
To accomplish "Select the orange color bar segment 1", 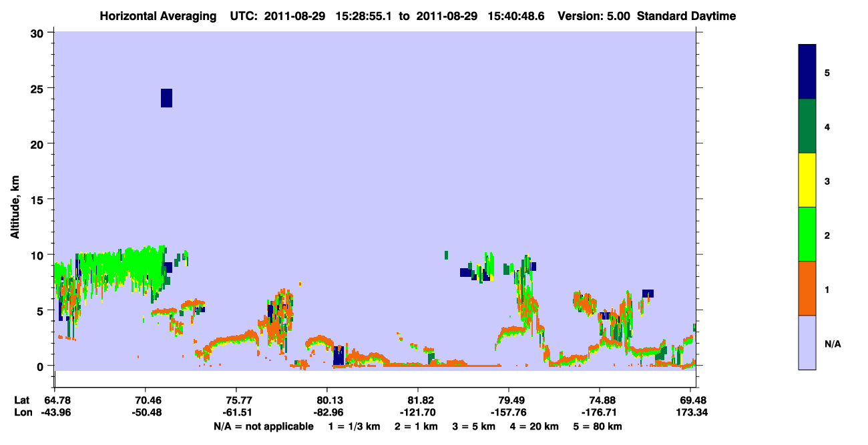I will pyautogui.click(x=807, y=288).
